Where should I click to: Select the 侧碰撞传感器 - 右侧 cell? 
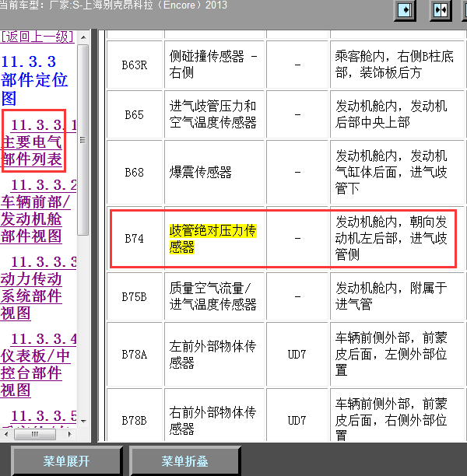click(215, 65)
